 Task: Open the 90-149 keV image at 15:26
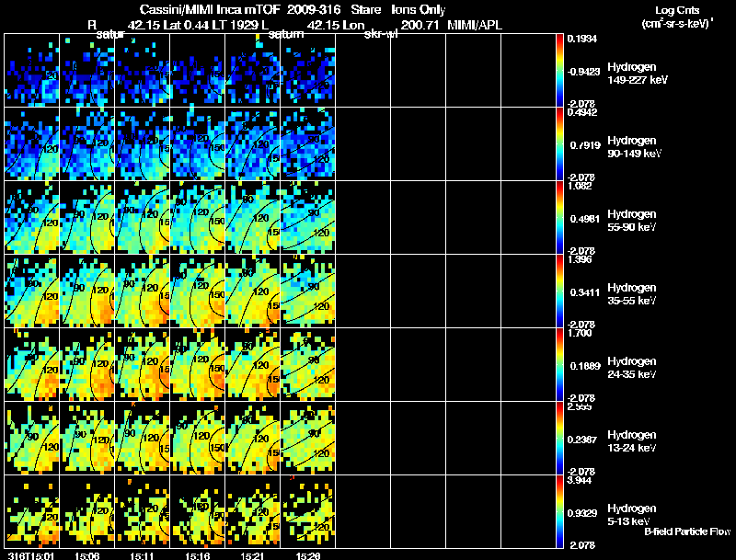[x=308, y=144]
